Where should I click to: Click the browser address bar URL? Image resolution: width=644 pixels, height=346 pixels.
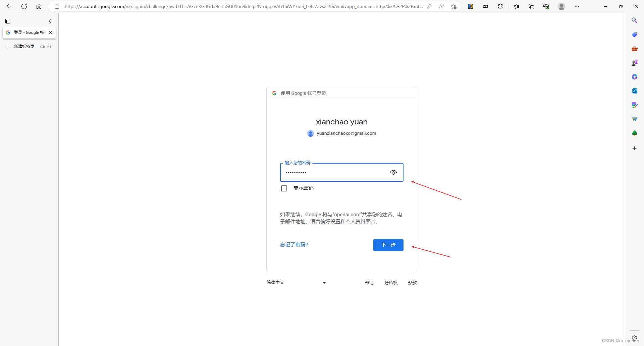pos(244,6)
